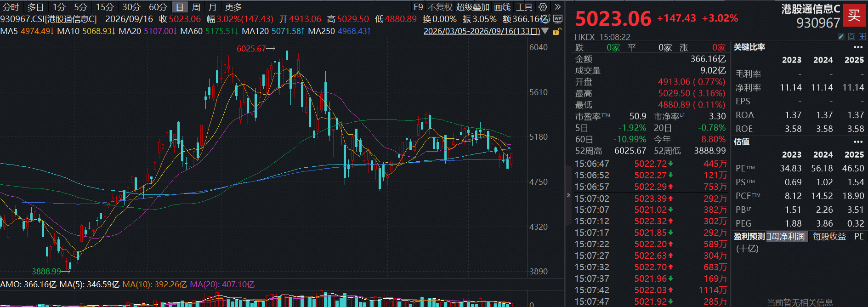Image resolution: width=868 pixels, height=307 pixels.
Task: Toggle the date range lock icon
Action: (x=556, y=32)
